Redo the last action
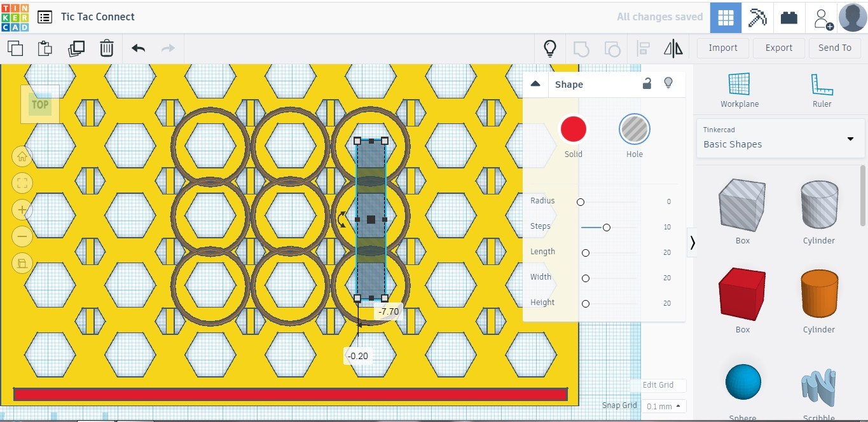The height and width of the screenshot is (422, 868). (168, 48)
